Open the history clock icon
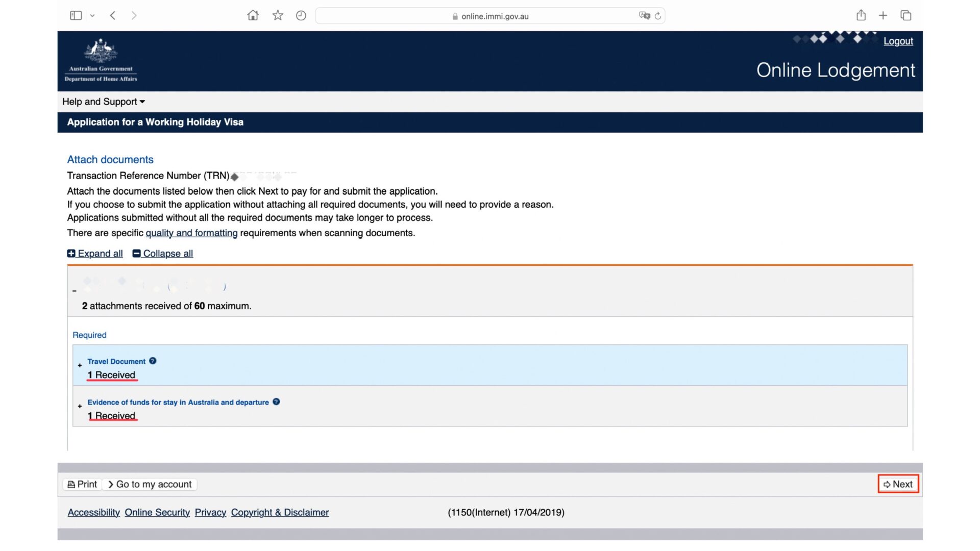The width and height of the screenshot is (980, 551). pyautogui.click(x=301, y=15)
